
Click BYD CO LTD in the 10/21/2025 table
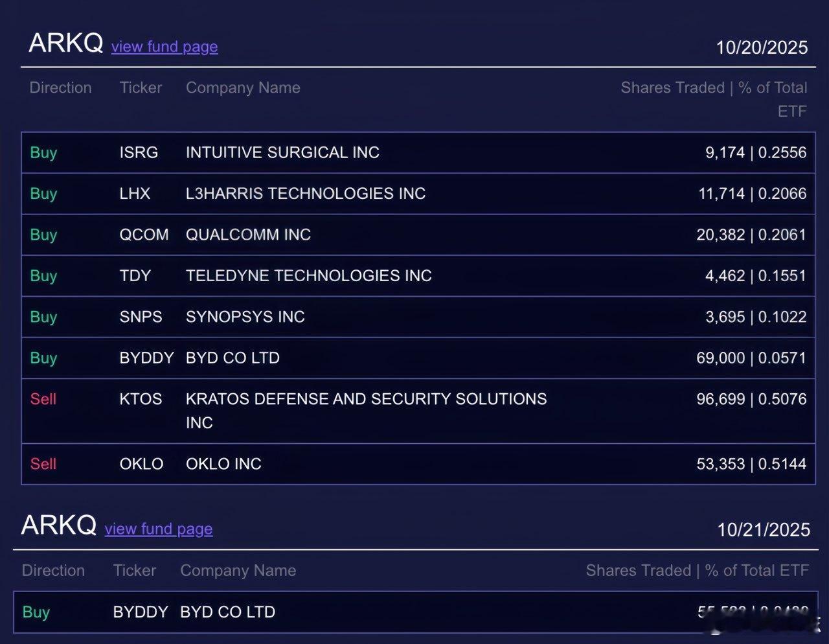click(227, 612)
